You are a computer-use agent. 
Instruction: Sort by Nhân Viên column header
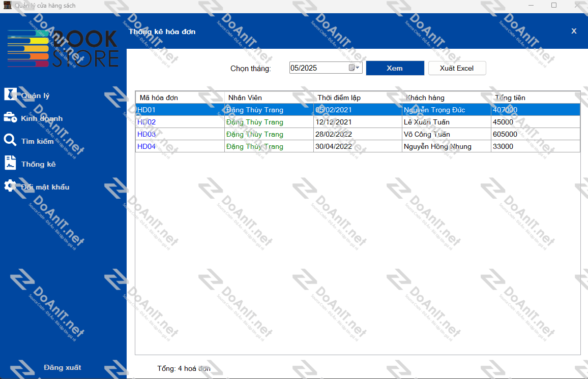coord(269,98)
